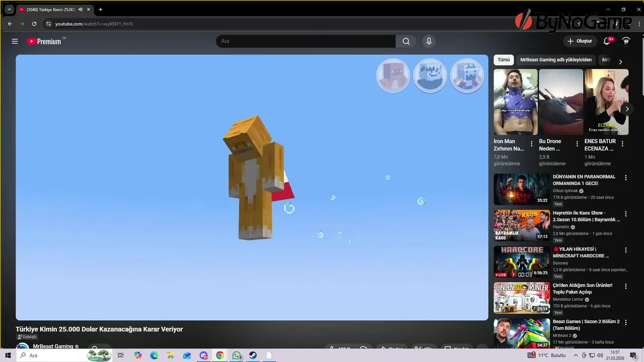Image resolution: width=644 pixels, height=362 pixels.
Task: Click the video player to pause
Action: coord(252,187)
